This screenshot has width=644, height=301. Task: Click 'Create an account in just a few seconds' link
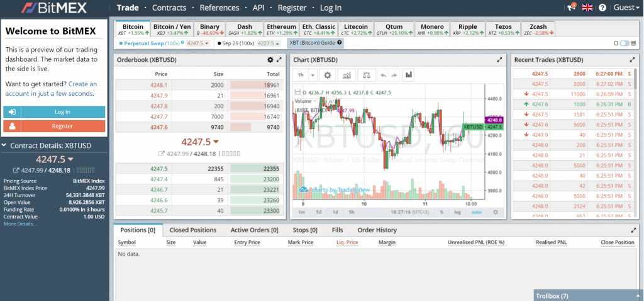point(51,89)
